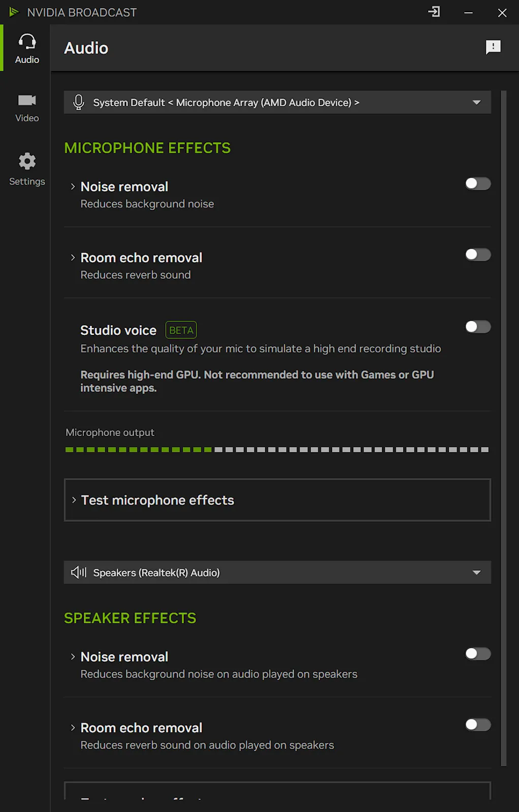The image size is (519, 812).
Task: Toggle speaker Noise removal switch
Action: 478,654
